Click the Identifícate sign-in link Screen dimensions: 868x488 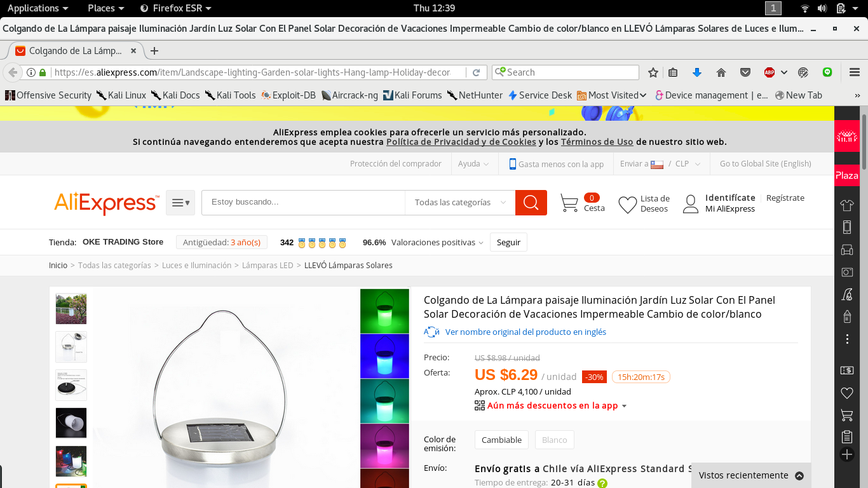[x=730, y=198]
